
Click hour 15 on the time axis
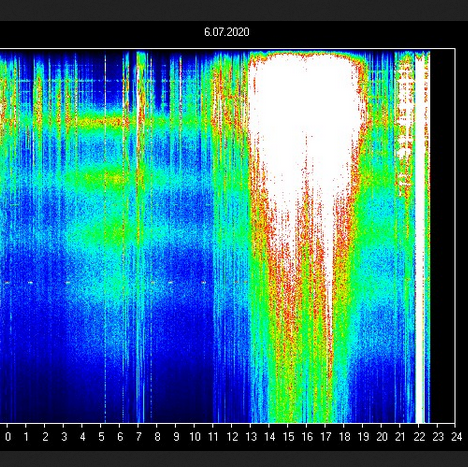click(x=288, y=436)
